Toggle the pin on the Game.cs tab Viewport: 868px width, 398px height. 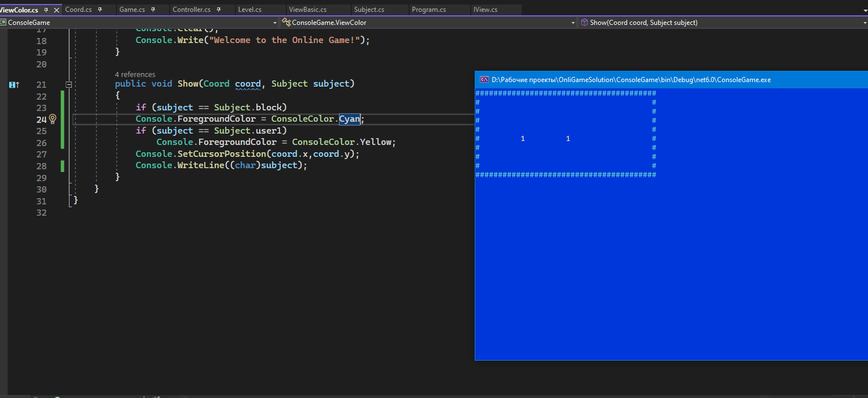point(153,10)
